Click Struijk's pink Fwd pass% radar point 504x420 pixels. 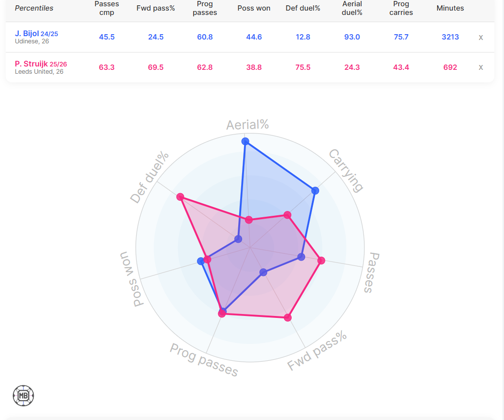[x=288, y=317]
